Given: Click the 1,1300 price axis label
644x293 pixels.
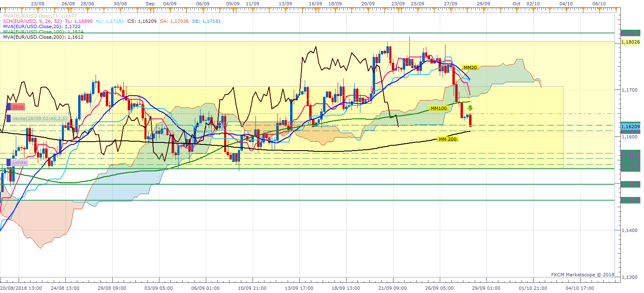Looking at the screenshot, I should (x=629, y=277).
